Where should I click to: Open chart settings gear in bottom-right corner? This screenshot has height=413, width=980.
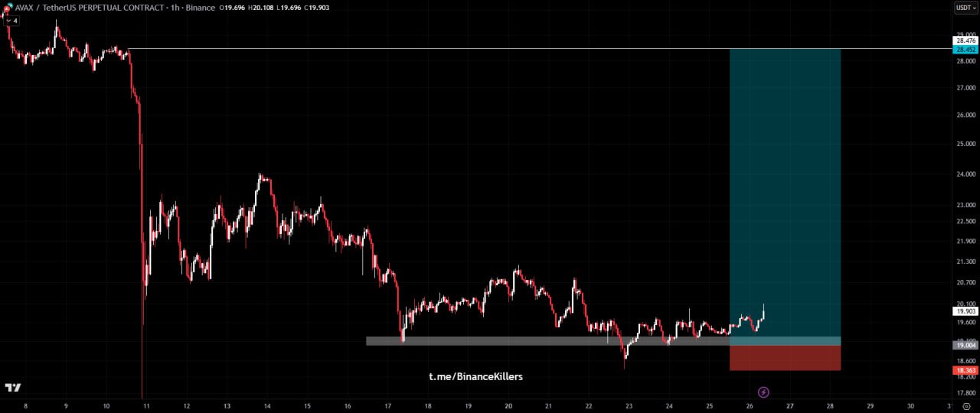pos(966,407)
